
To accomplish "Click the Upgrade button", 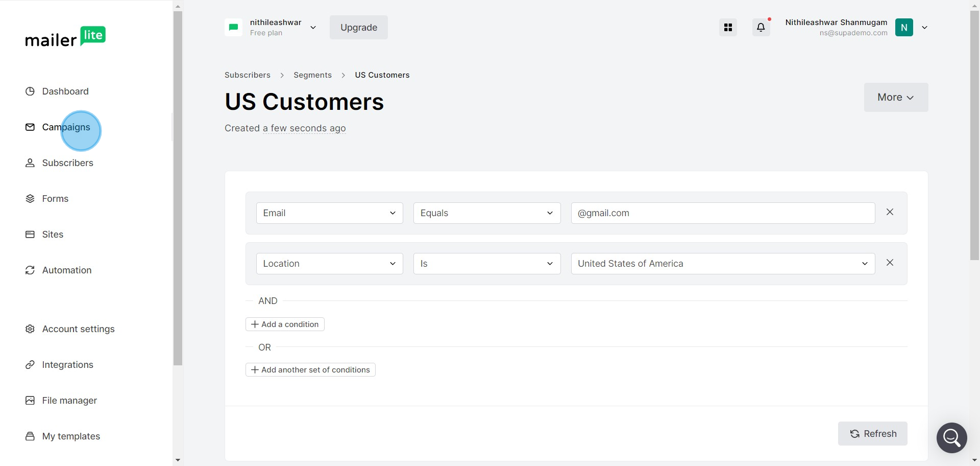I will pyautogui.click(x=359, y=28).
